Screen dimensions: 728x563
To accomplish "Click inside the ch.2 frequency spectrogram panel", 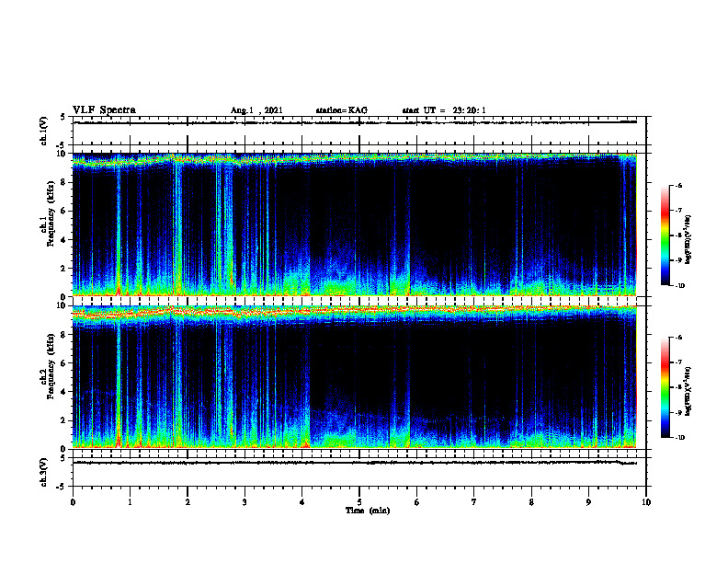I will click(x=354, y=377).
